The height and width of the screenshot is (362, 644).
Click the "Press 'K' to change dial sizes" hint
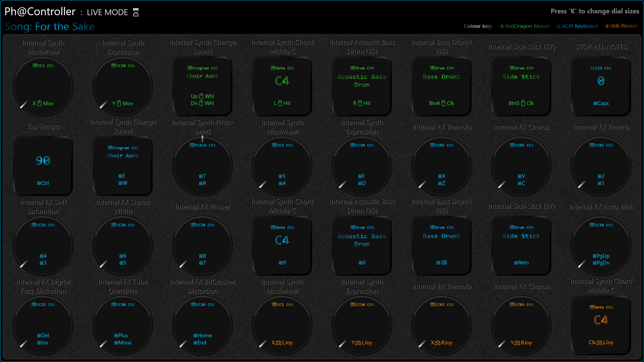[x=595, y=11]
